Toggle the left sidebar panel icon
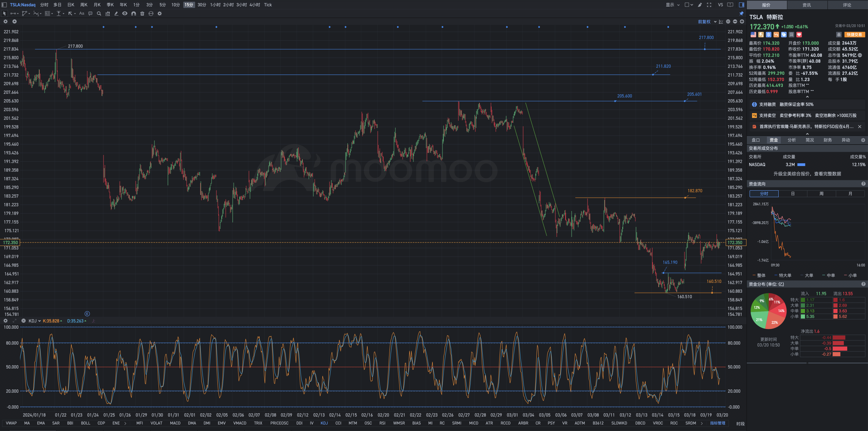 click(x=4, y=5)
